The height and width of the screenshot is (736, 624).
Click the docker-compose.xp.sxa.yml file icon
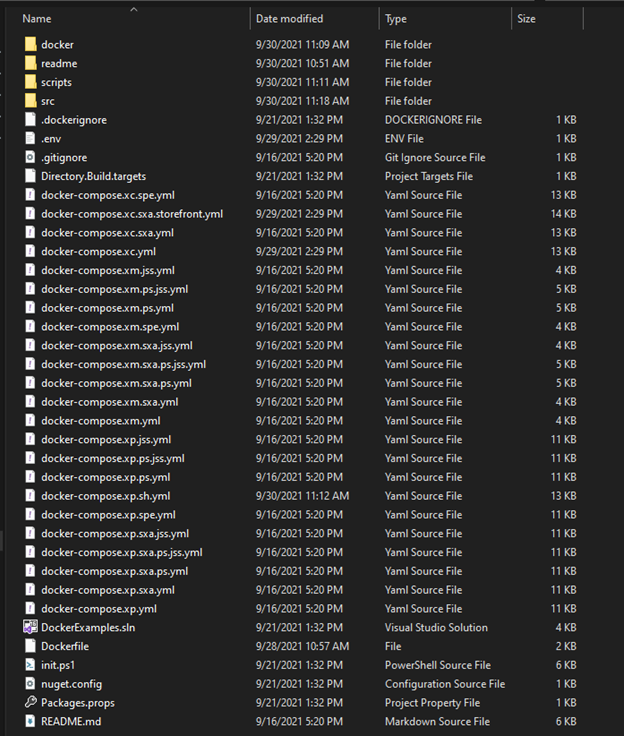pos(31,590)
